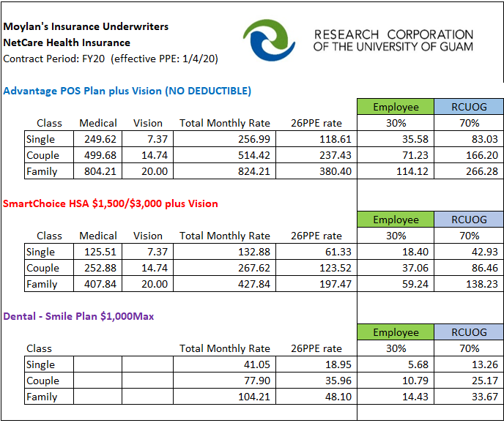Click the Dental RCUOG share 33.67

[469, 397]
